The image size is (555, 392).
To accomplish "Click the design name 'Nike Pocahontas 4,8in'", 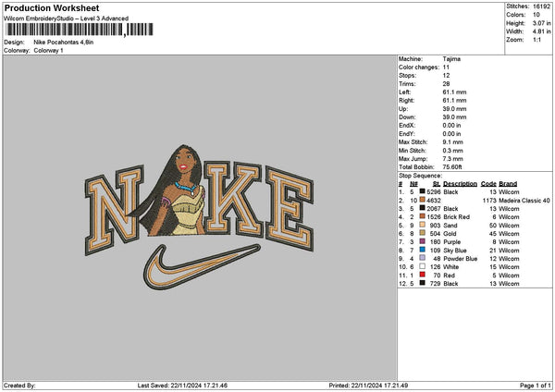I will tap(64, 43).
